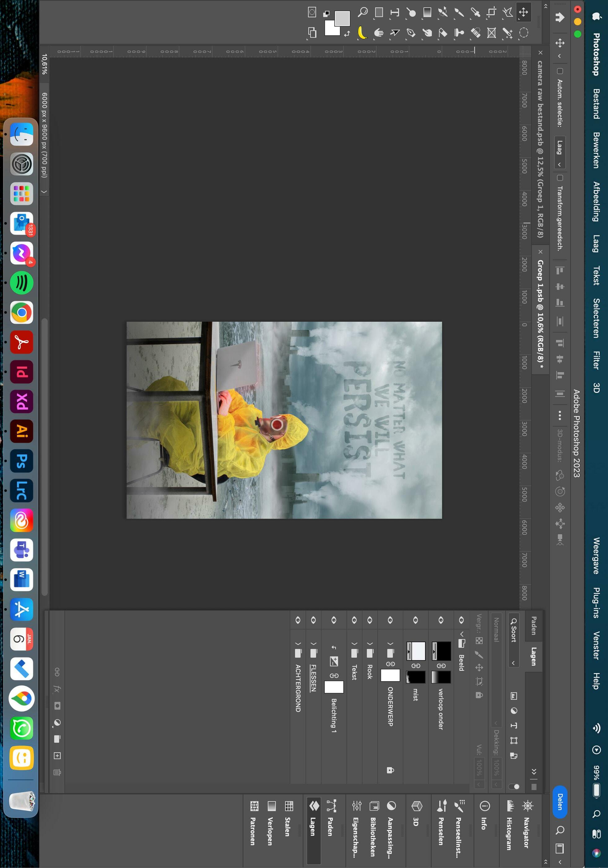Image resolution: width=608 pixels, height=868 pixels.
Task: Swap the foreground and background colors
Action: click(347, 34)
